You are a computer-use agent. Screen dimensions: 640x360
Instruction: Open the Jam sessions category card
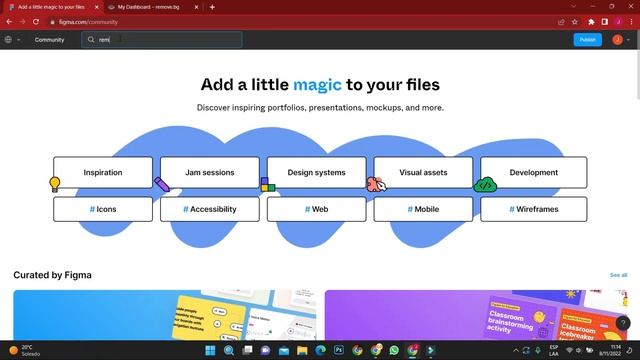point(210,172)
